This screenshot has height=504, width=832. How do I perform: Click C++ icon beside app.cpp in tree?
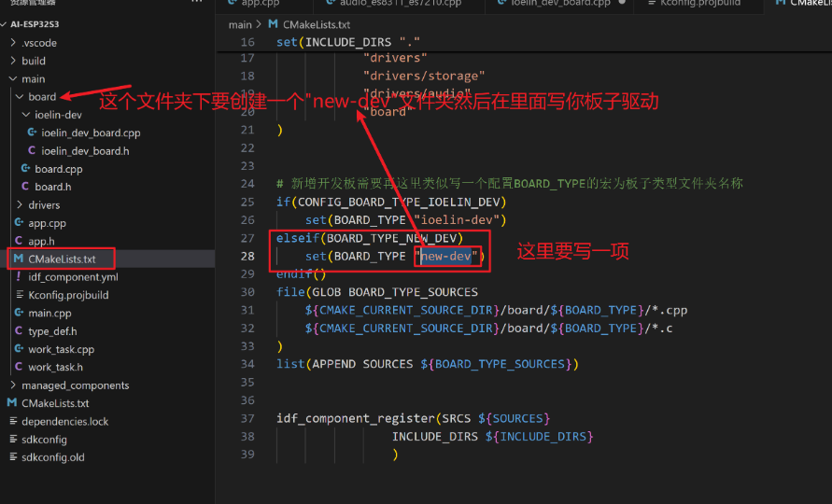19,222
